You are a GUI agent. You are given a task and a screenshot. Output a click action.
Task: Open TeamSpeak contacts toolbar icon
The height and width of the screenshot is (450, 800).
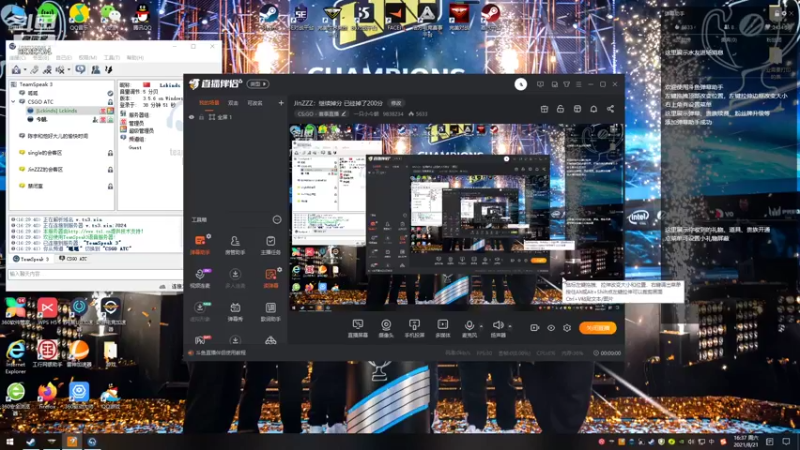95,69
